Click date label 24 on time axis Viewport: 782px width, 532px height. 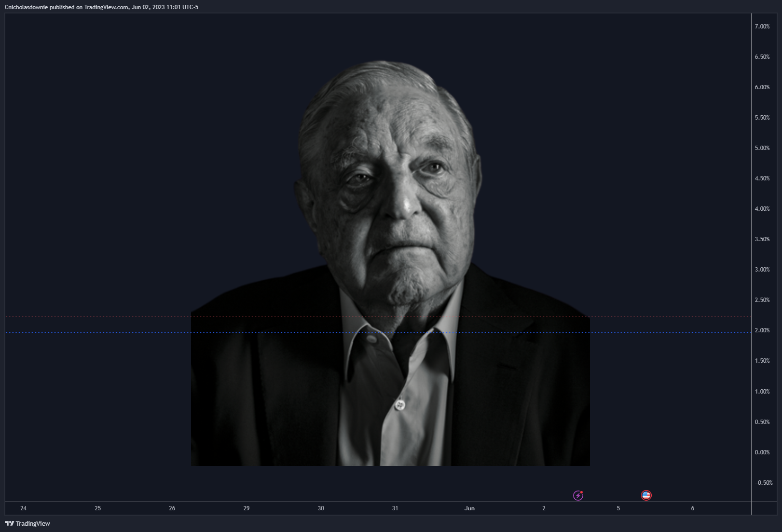click(24, 508)
